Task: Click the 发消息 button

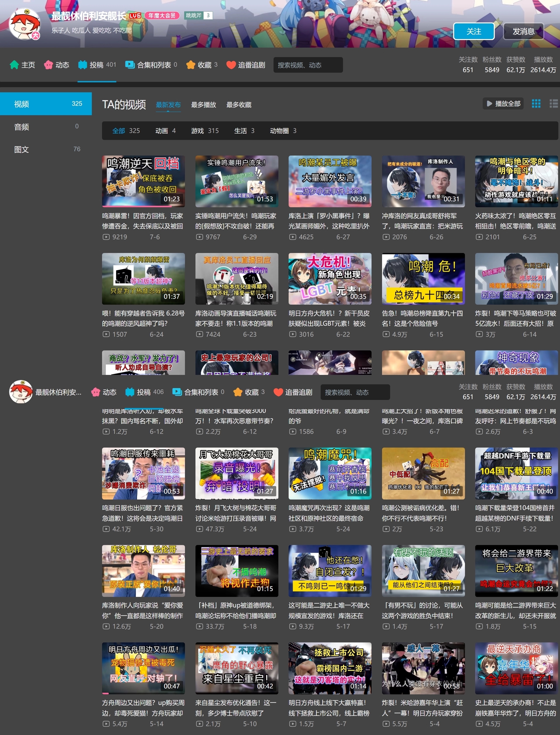Action: point(523,31)
